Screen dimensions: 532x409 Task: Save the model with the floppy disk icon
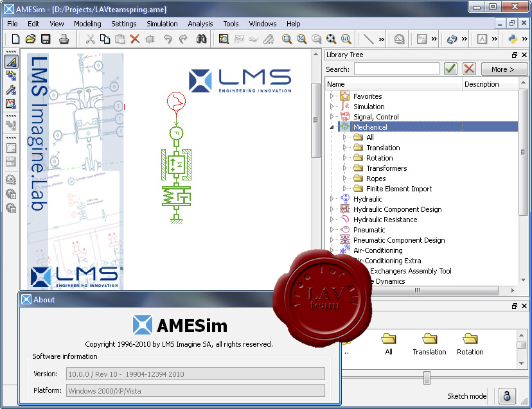click(46, 39)
